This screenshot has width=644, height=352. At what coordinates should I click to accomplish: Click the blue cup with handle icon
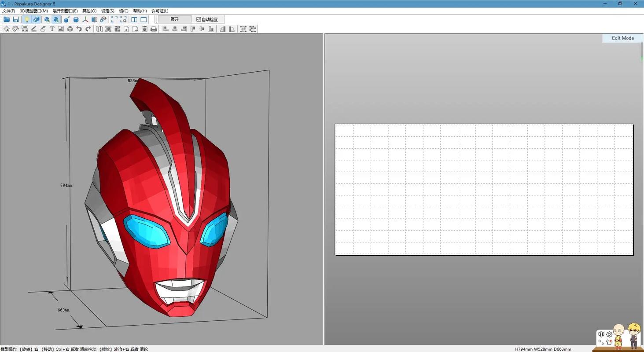(x=66, y=19)
